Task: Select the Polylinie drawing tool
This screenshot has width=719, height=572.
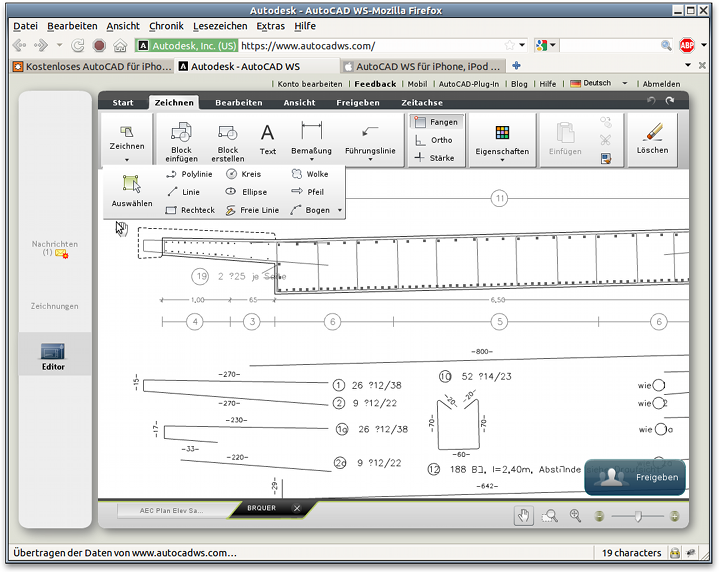Action: (190, 174)
